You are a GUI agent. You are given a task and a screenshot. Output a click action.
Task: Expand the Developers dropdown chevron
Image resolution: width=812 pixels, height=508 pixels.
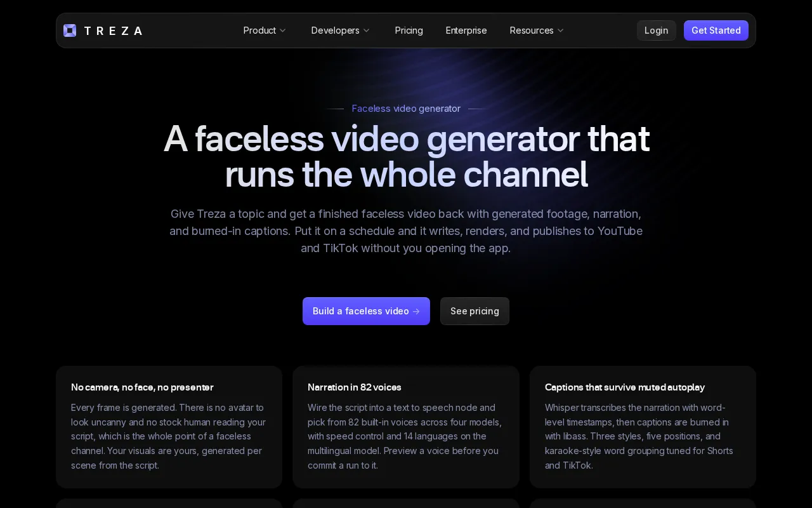[x=366, y=30]
